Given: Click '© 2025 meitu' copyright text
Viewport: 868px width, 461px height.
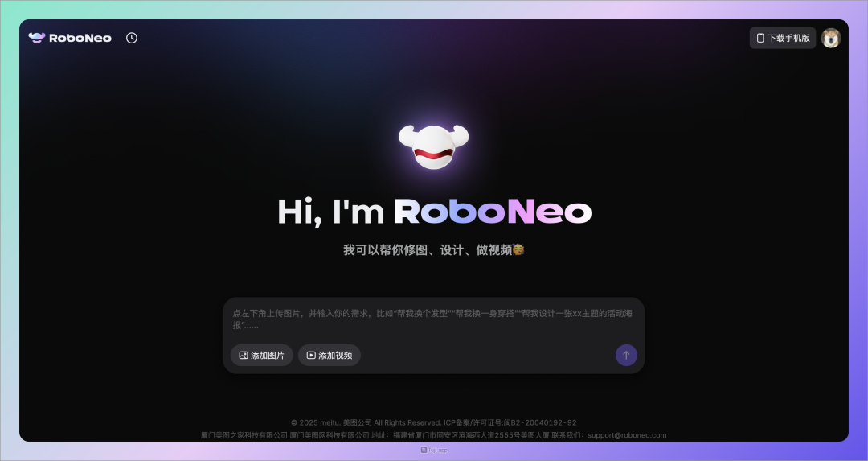Looking at the screenshot, I should 316,422.
